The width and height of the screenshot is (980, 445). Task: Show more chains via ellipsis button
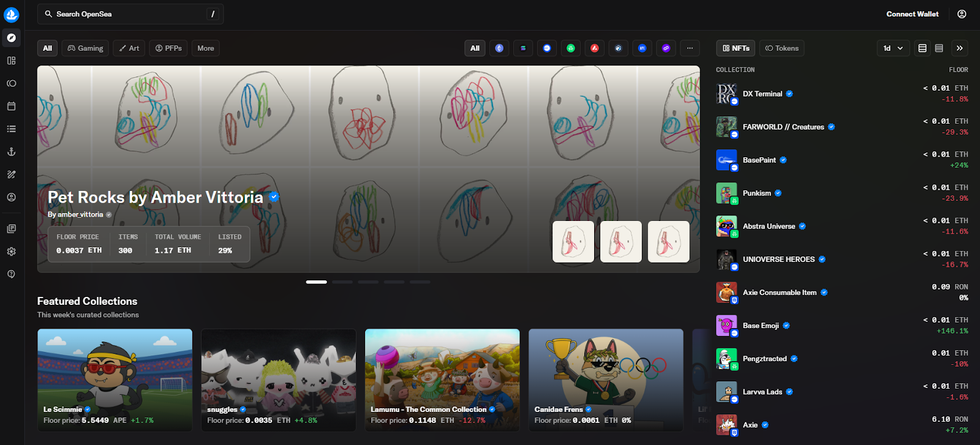click(690, 48)
